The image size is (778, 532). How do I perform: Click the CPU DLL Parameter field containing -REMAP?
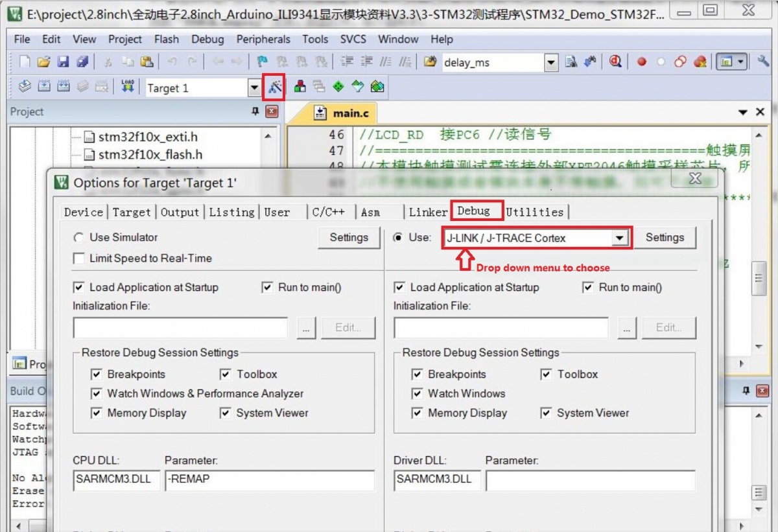[x=269, y=480]
